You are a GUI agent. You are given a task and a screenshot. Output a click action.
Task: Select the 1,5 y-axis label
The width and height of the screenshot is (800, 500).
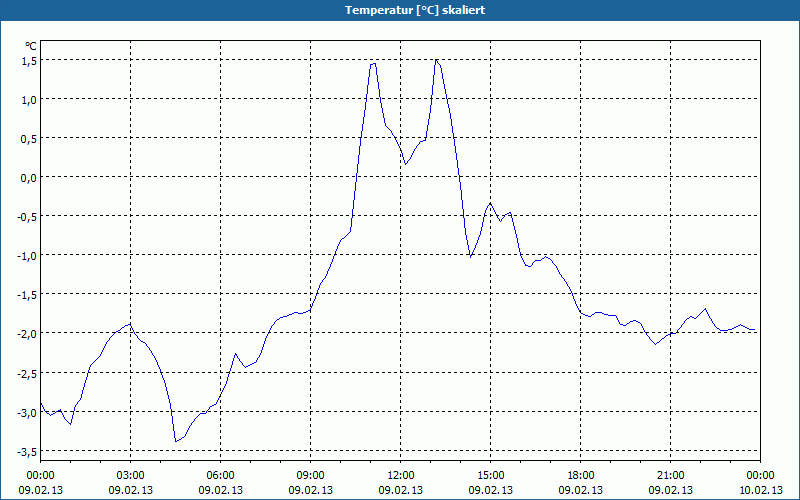(30, 61)
